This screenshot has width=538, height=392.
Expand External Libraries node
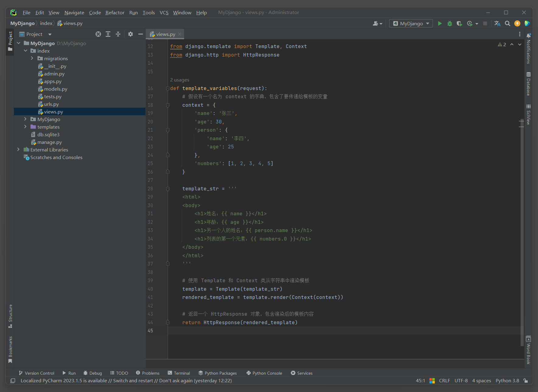click(19, 150)
